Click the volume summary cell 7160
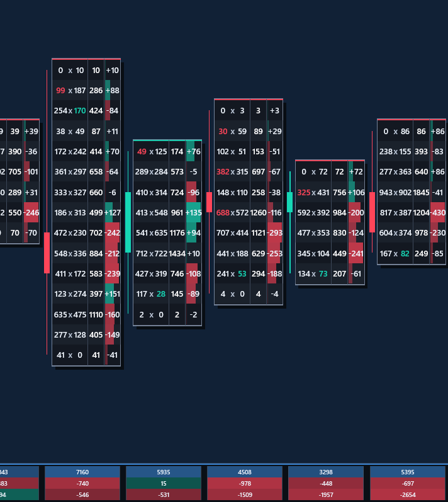Viewport: 448px width, 502px height. coord(82,472)
